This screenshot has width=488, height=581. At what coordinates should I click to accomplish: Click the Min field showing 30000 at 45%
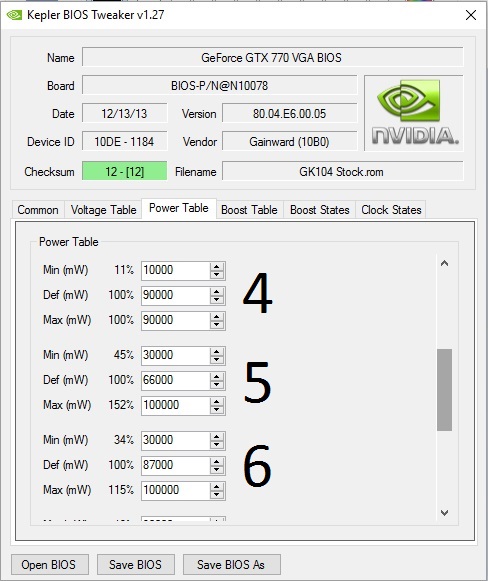tap(176, 355)
